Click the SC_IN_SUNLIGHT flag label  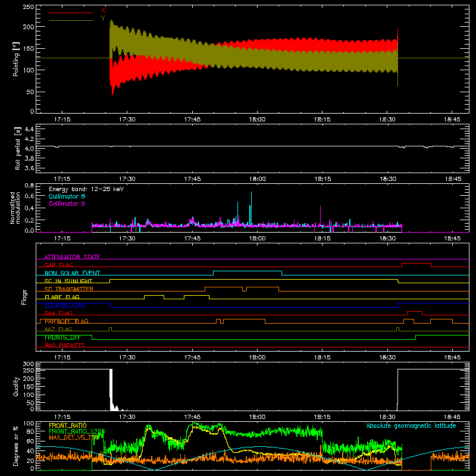(x=68, y=281)
